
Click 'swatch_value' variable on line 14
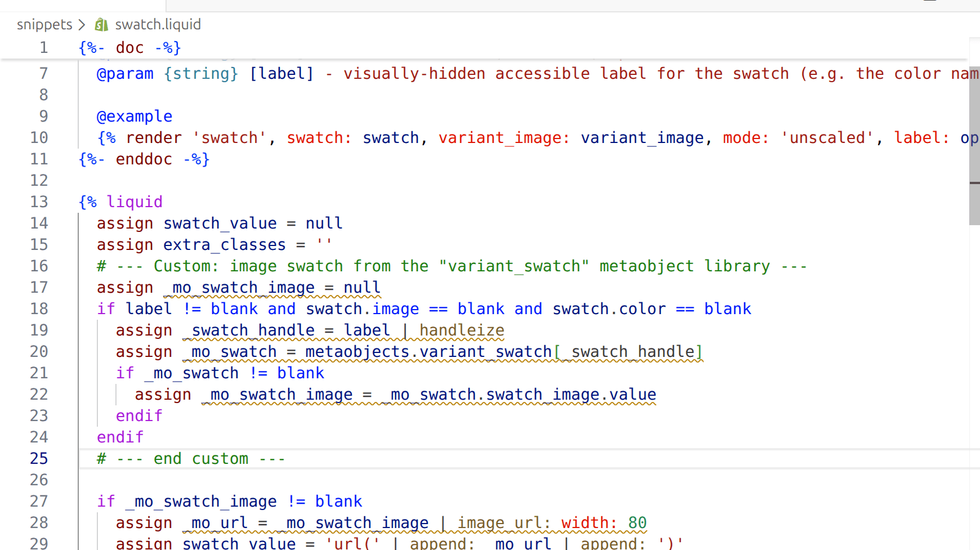click(220, 223)
